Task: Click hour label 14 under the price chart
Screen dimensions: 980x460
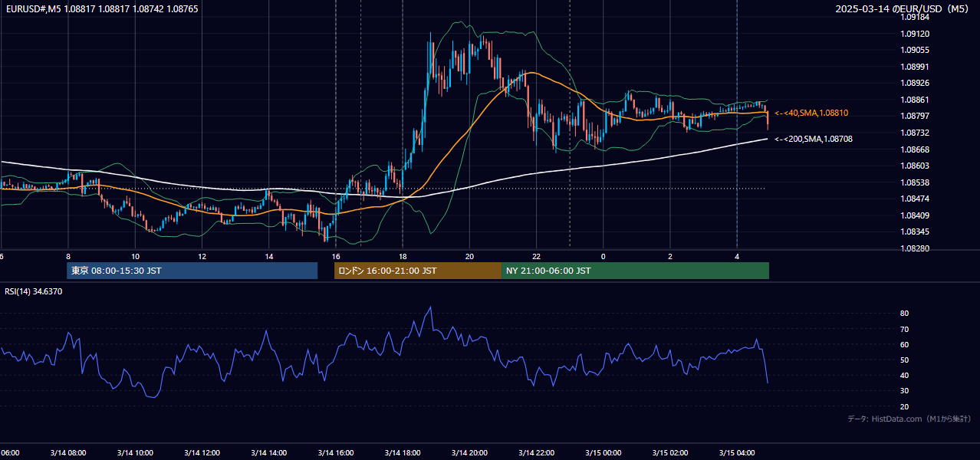Action: coord(269,256)
